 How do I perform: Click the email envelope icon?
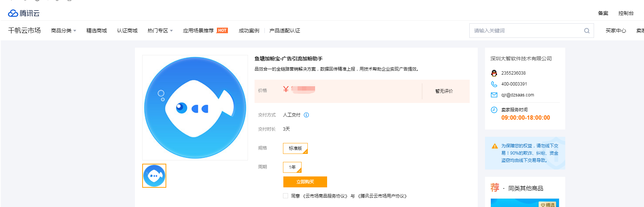[494, 95]
